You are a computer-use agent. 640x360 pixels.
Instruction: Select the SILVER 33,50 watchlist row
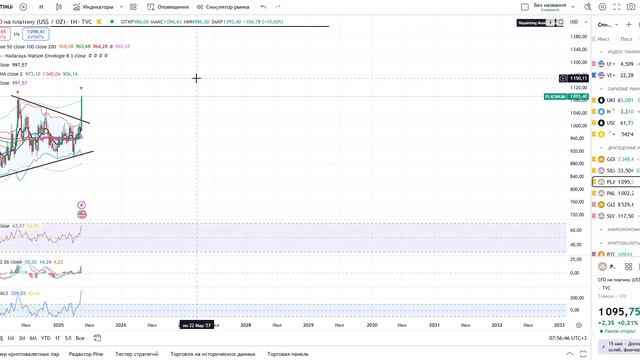[616, 171]
